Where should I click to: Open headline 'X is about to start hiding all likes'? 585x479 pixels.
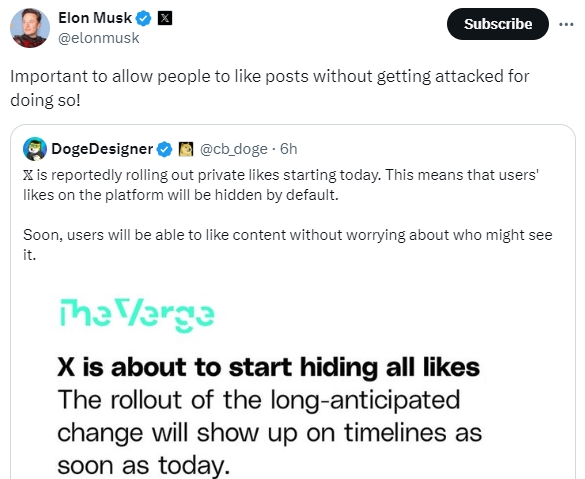click(269, 367)
